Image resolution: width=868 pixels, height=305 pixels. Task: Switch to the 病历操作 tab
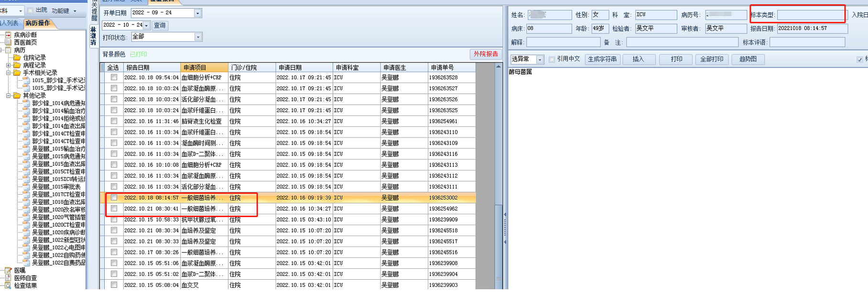click(x=37, y=23)
